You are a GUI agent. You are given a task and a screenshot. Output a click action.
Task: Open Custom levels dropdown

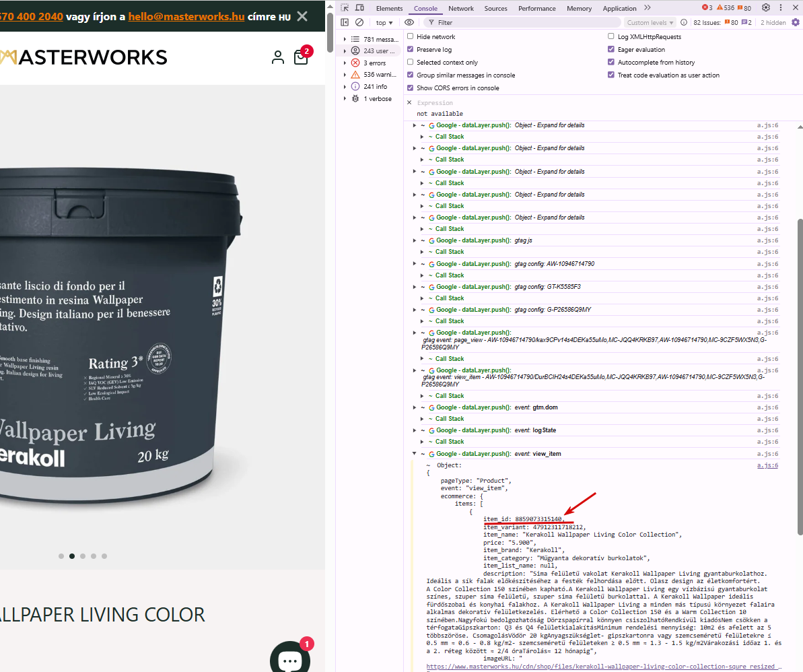(650, 22)
